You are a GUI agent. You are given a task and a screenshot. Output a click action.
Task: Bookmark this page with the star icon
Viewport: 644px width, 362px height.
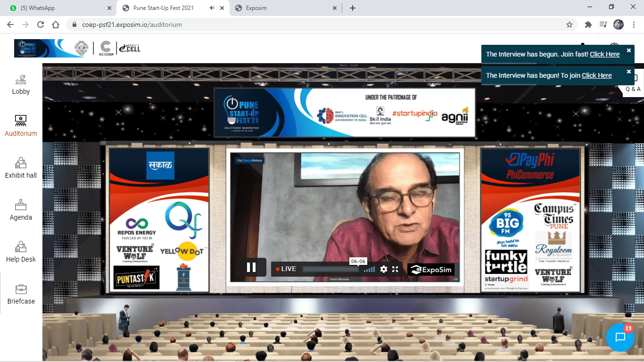(570, 25)
